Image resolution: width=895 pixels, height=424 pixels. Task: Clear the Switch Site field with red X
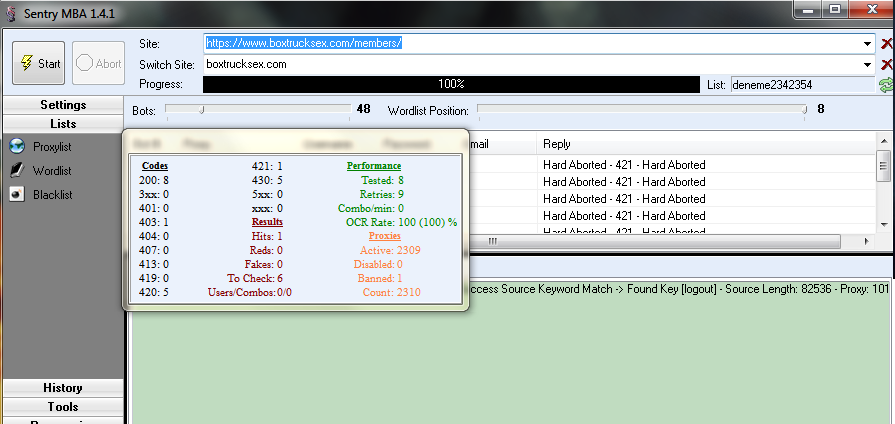(886, 64)
